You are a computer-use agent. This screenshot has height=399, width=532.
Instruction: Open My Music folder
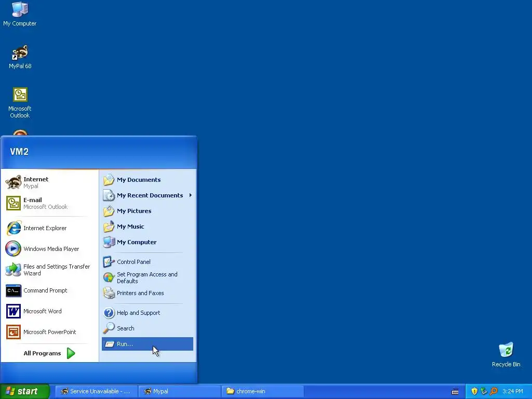click(x=147, y=227)
